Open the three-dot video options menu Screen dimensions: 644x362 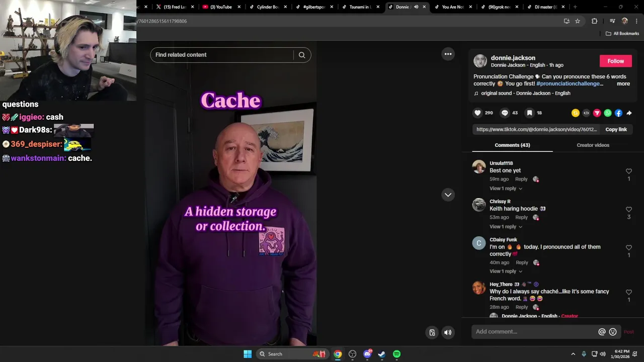click(x=448, y=54)
